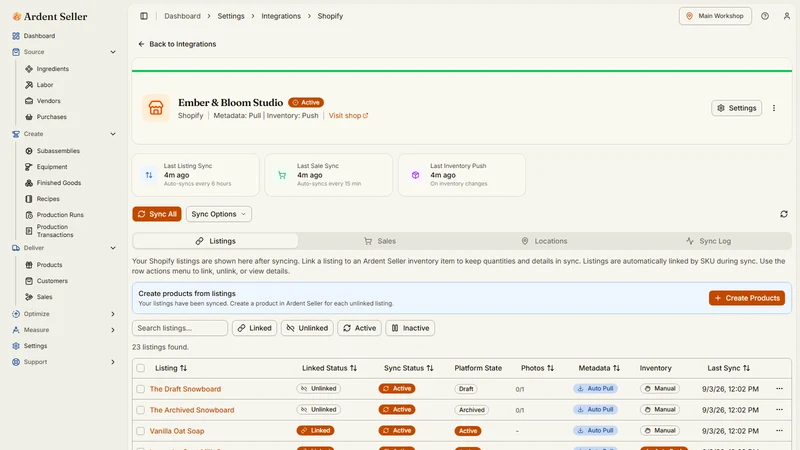Go to Integrations breadcrumb
The image size is (800, 450).
(281, 16)
